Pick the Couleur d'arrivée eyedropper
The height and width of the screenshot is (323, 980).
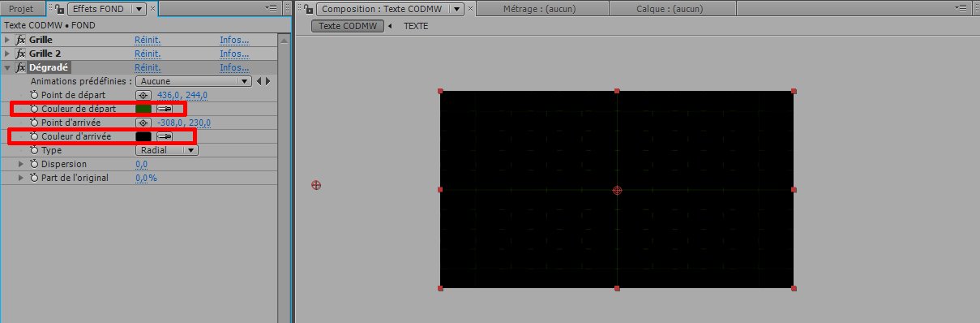[164, 136]
